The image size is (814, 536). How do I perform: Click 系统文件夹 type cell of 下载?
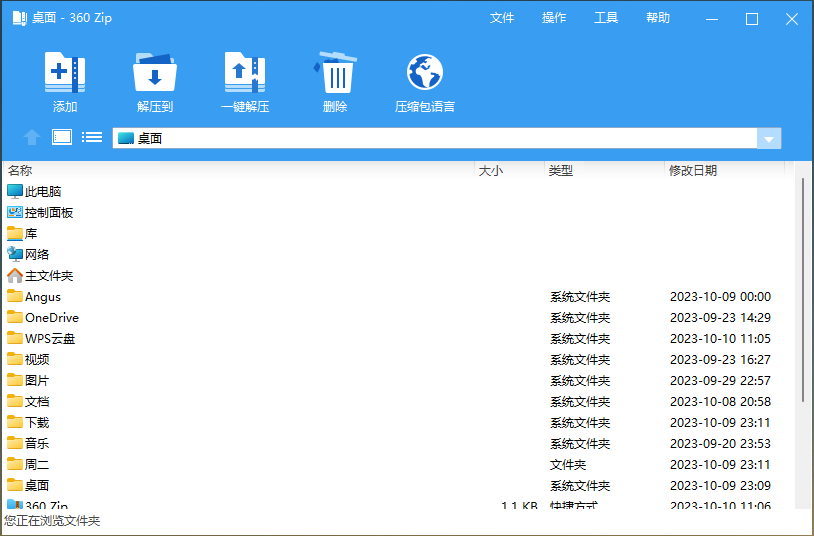coord(580,422)
